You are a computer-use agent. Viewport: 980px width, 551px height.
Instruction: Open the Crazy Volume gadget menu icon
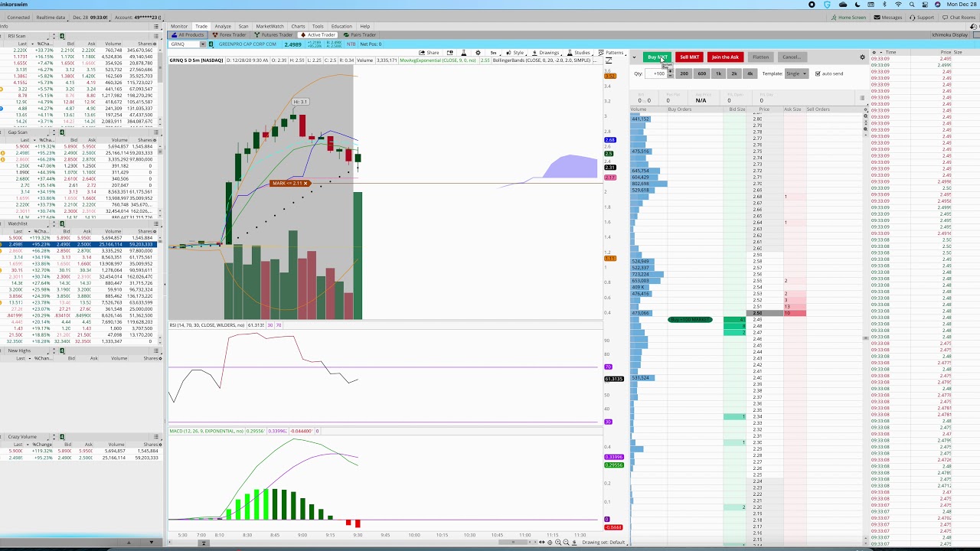pos(157,436)
